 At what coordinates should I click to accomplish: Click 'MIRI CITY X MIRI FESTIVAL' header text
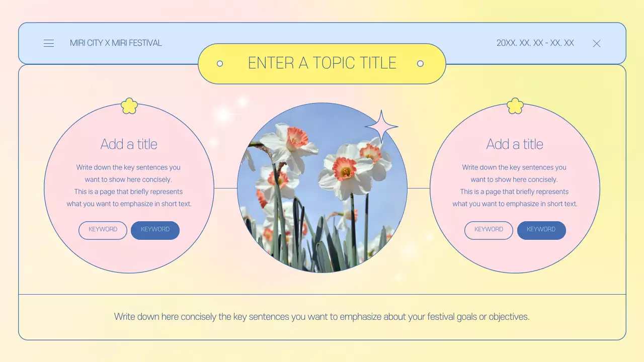[116, 43]
